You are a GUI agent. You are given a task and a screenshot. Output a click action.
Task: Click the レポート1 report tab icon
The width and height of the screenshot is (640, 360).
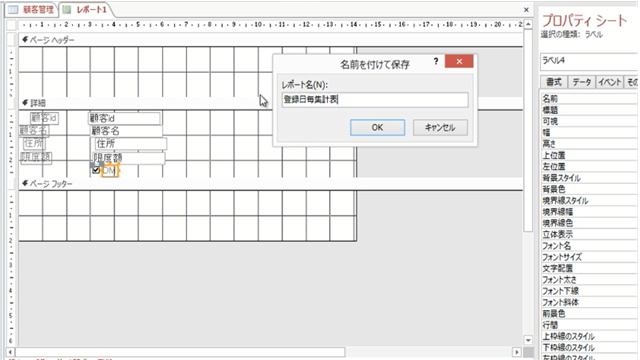point(67,9)
